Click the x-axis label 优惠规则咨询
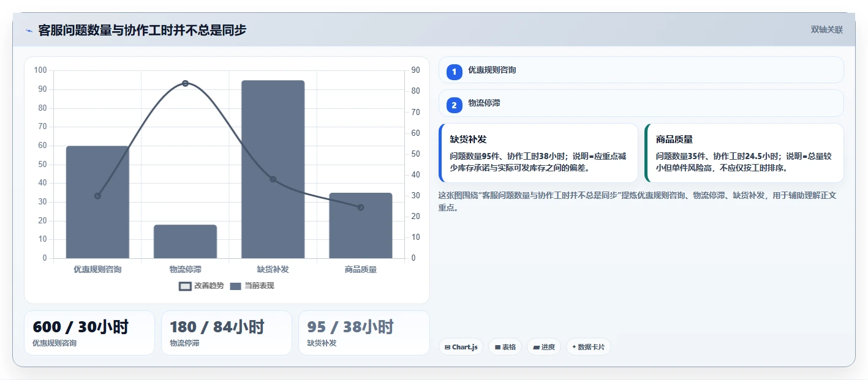 (x=97, y=269)
